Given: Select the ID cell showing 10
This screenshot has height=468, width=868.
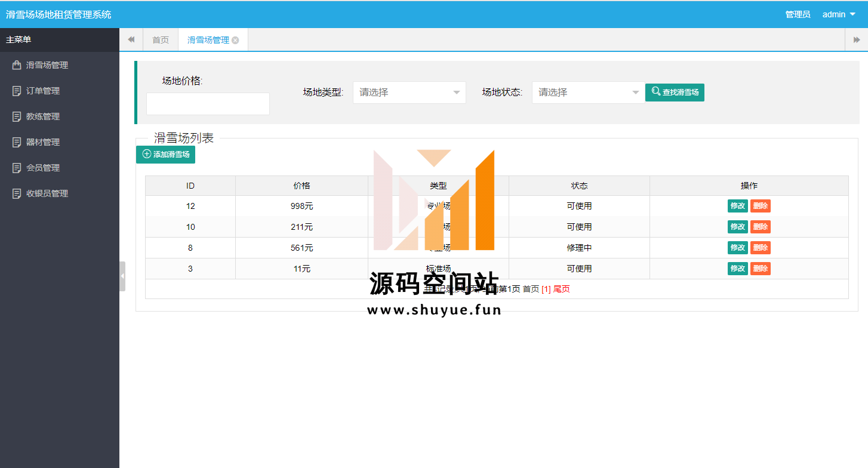Looking at the screenshot, I should (x=190, y=227).
